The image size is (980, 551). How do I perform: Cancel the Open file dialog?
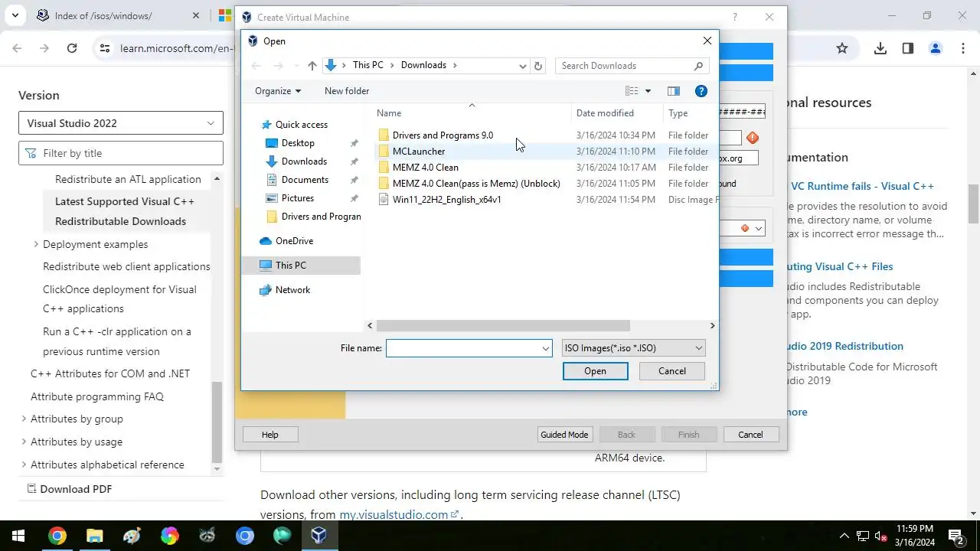click(672, 371)
